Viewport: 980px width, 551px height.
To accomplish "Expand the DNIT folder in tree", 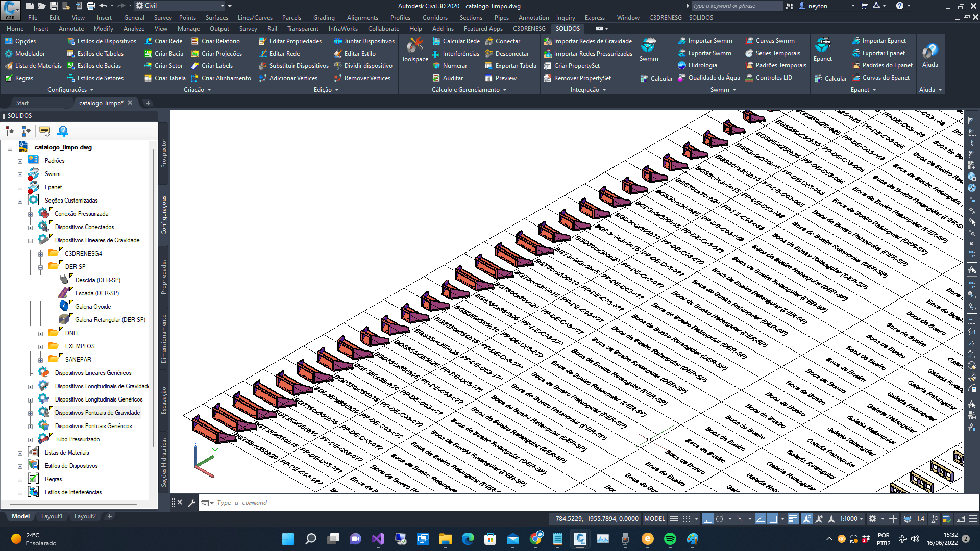I will [x=40, y=334].
